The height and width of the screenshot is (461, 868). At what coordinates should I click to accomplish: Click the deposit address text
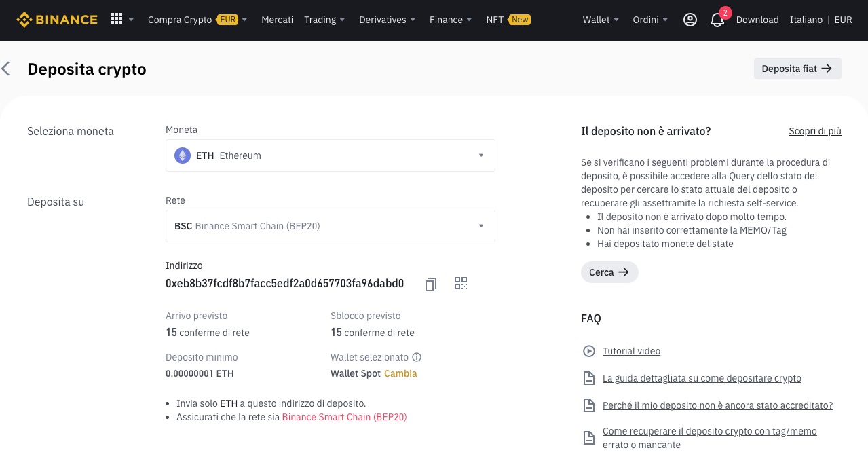tap(285, 283)
